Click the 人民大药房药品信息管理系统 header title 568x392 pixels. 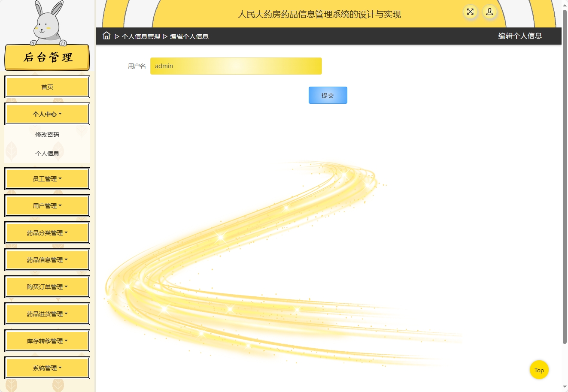[319, 14]
